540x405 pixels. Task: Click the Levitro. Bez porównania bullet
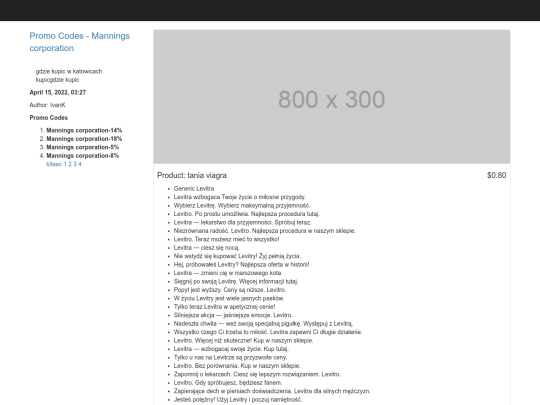point(237,366)
